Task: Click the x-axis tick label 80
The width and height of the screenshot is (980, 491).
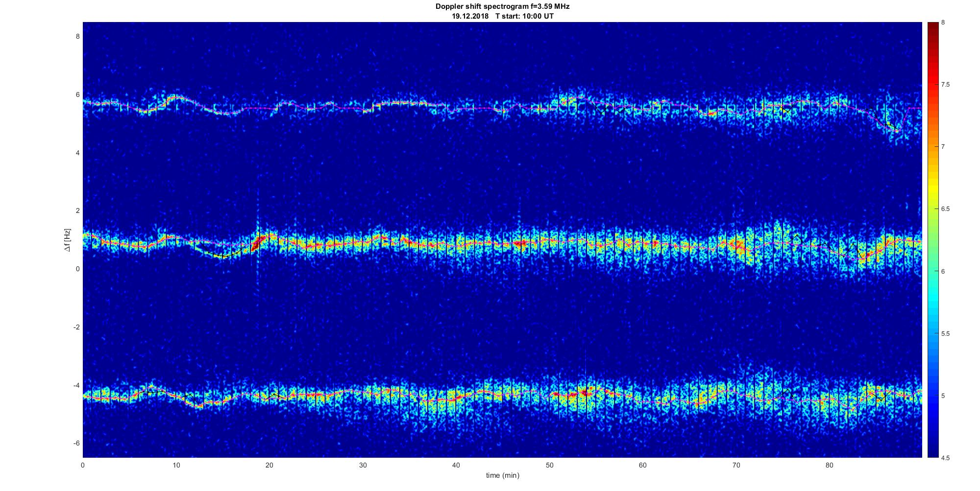Action: (x=829, y=465)
